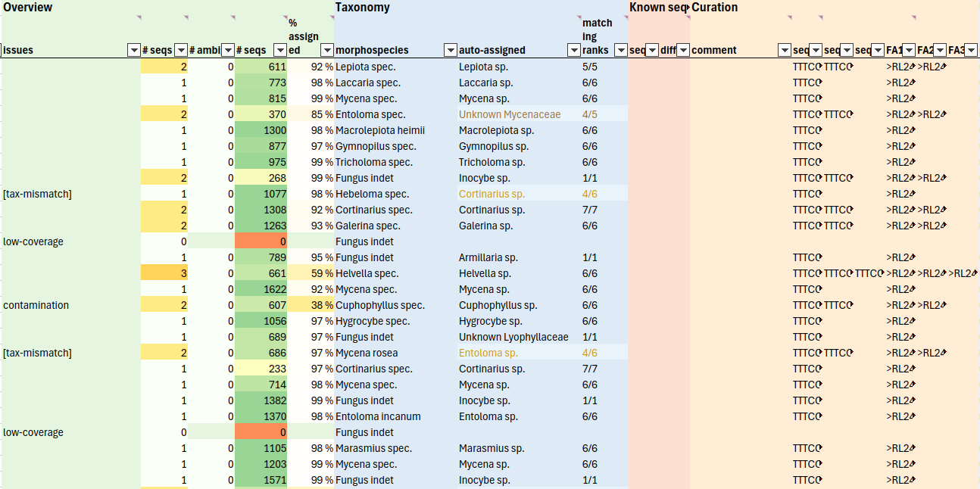This screenshot has width=980, height=489.
Task: Select the Cuphophyllus spec. cell
Action: 395,305
